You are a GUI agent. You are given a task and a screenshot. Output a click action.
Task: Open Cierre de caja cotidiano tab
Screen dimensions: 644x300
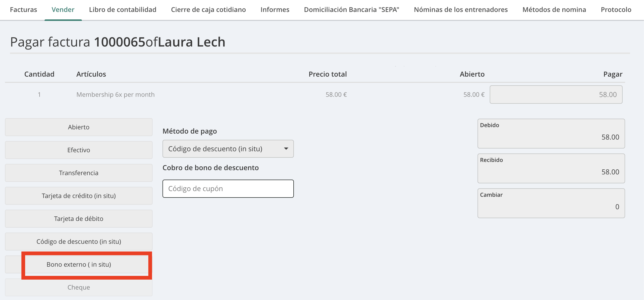(208, 9)
